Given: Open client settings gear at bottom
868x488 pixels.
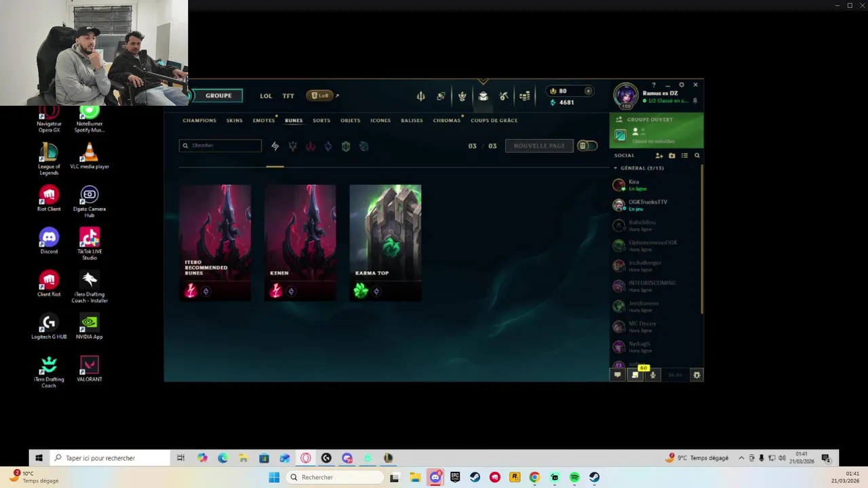Looking at the screenshot, I should coord(696,375).
